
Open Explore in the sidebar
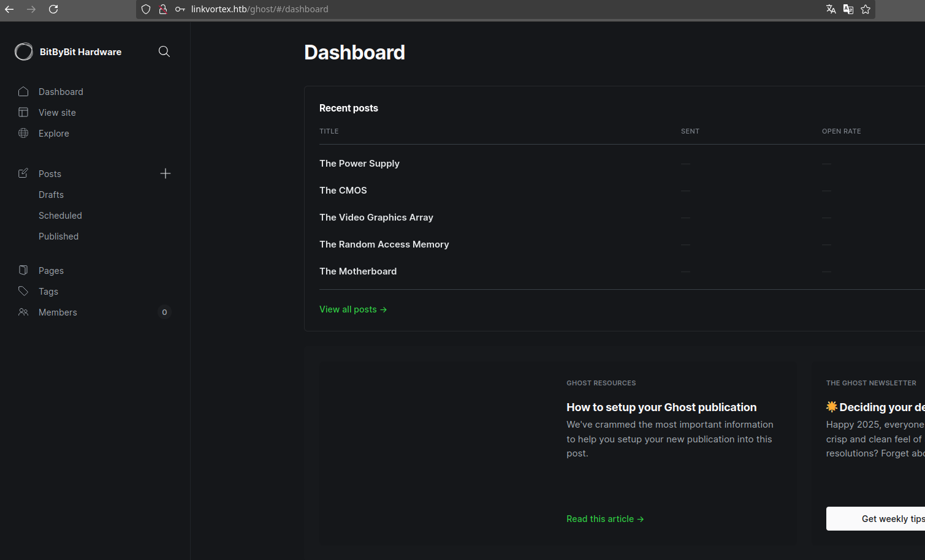coord(54,134)
